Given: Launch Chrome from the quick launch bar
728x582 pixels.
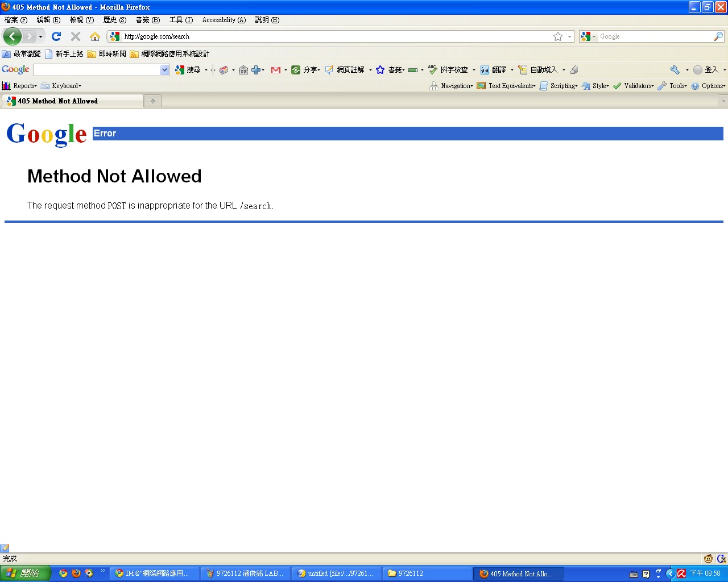Looking at the screenshot, I should [63, 573].
